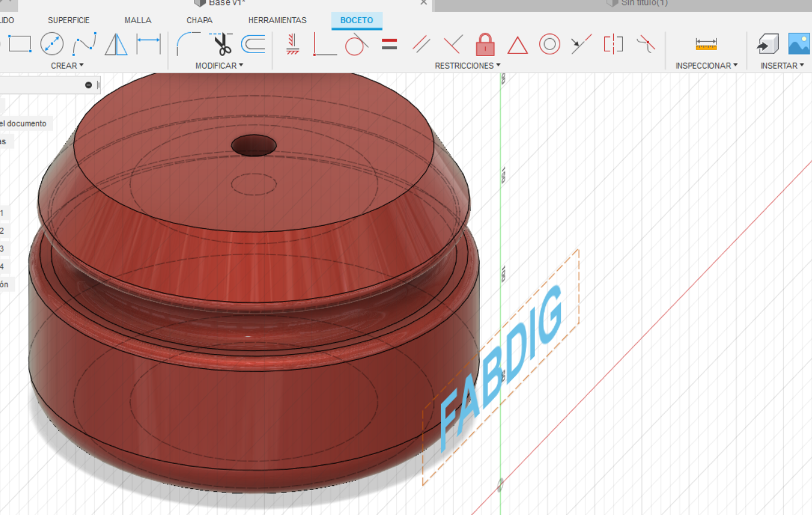The height and width of the screenshot is (515, 812).
Task: Close the Base v1 document tab
Action: pos(424,2)
